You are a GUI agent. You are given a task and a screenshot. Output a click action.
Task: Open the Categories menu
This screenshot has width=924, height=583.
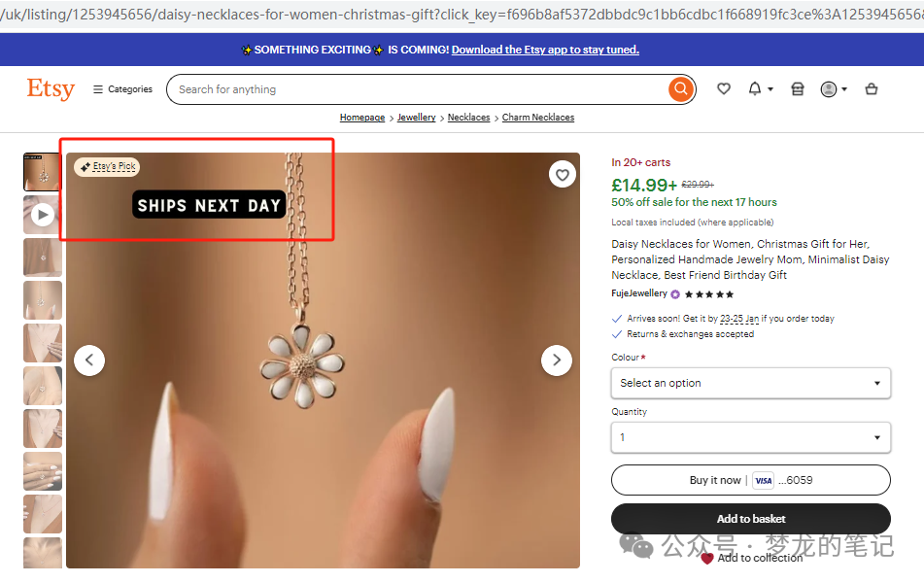click(x=122, y=89)
